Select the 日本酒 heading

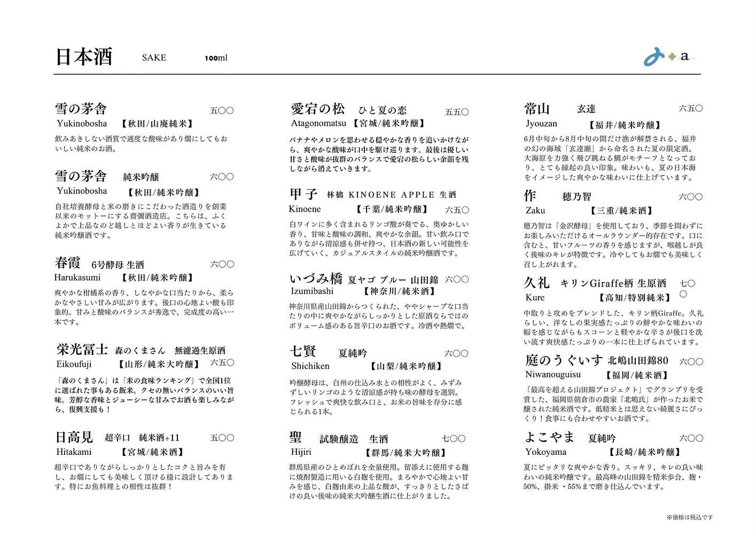[83, 56]
